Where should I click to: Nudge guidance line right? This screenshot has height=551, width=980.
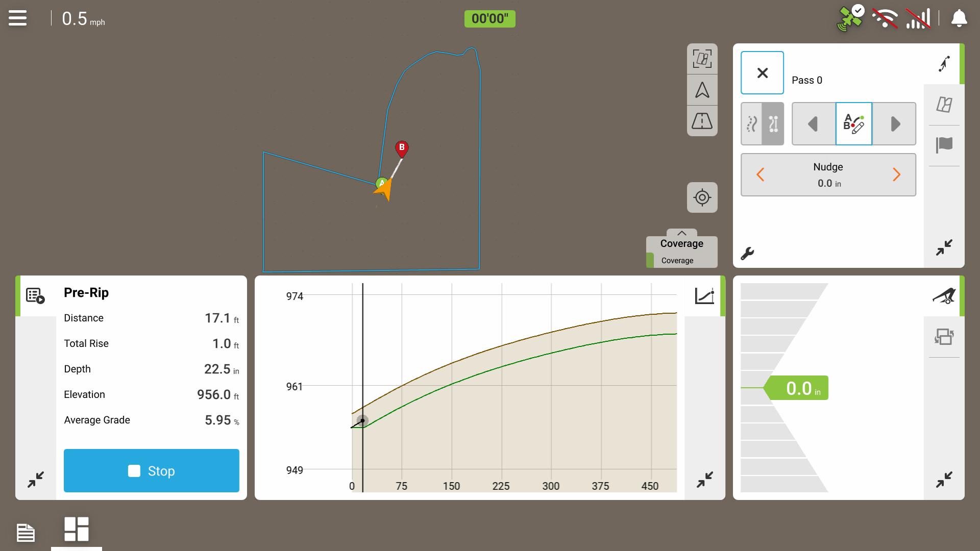[x=897, y=175]
